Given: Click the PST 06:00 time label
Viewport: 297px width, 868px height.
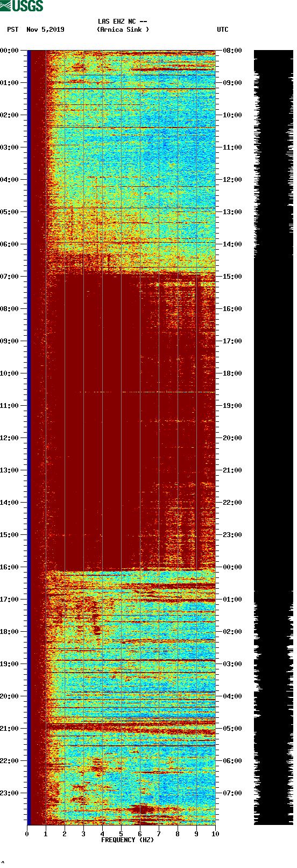Looking at the screenshot, I should point(9,244).
